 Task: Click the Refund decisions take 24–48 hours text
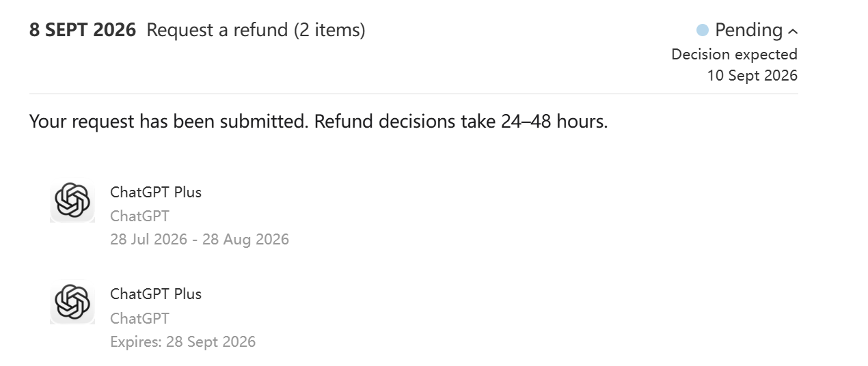click(x=461, y=122)
